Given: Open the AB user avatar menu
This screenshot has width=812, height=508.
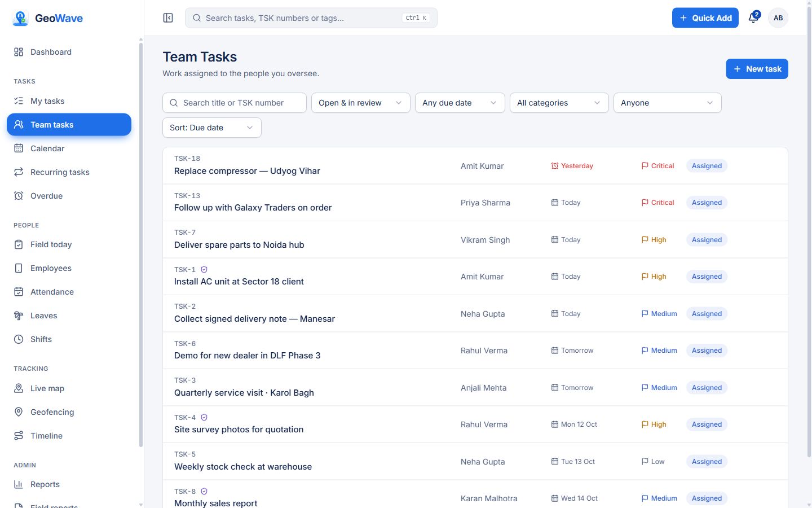Looking at the screenshot, I should pos(778,18).
